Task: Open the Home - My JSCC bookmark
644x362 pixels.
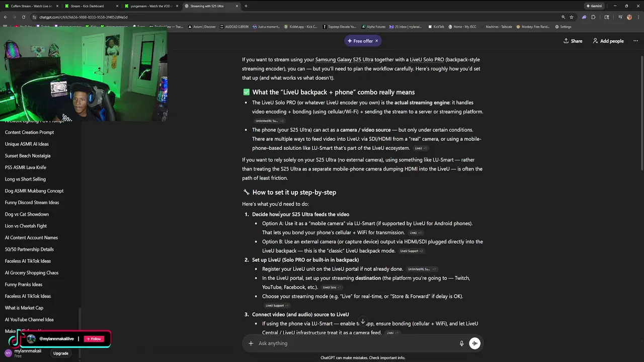Action: click(x=462, y=27)
